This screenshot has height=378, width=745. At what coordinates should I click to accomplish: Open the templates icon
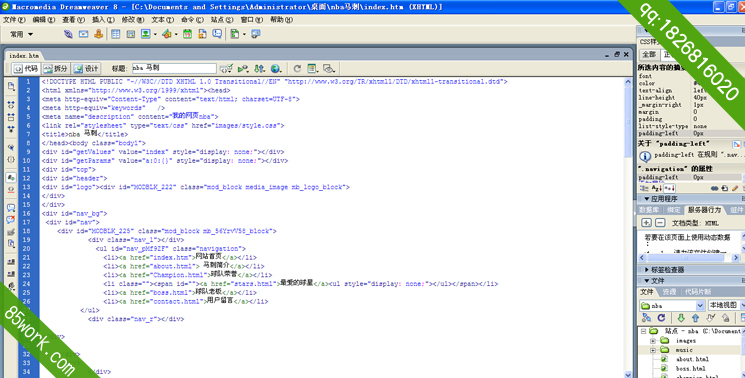(x=235, y=34)
